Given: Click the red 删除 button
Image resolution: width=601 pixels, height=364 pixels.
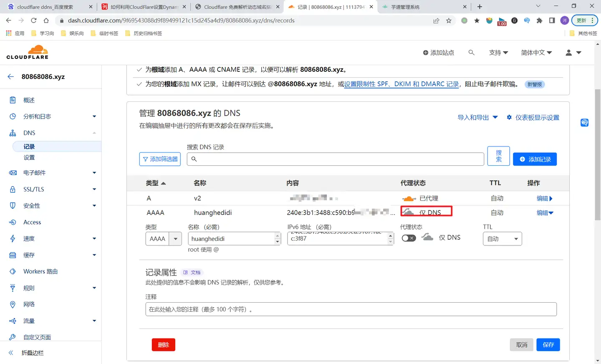Looking at the screenshot, I should click(164, 345).
